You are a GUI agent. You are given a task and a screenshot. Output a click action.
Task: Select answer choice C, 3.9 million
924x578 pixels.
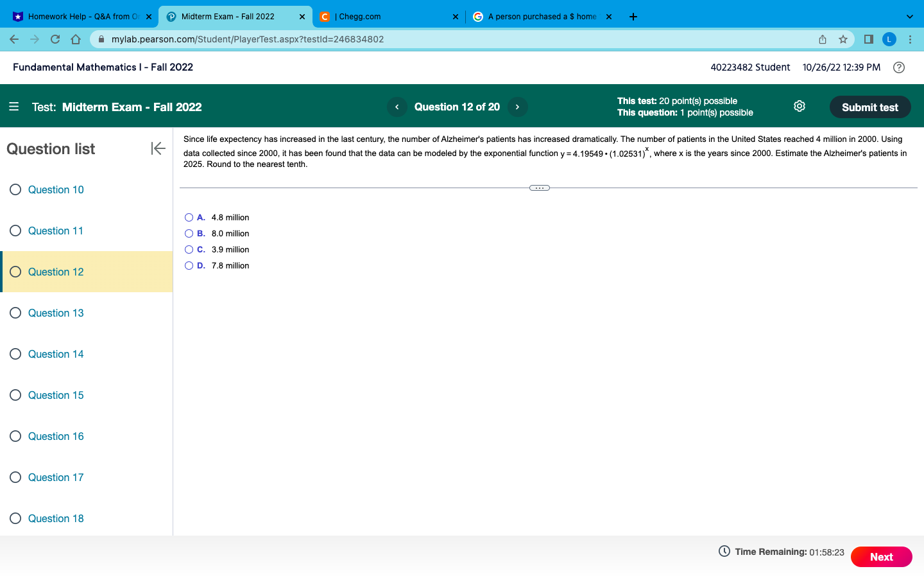pos(189,249)
